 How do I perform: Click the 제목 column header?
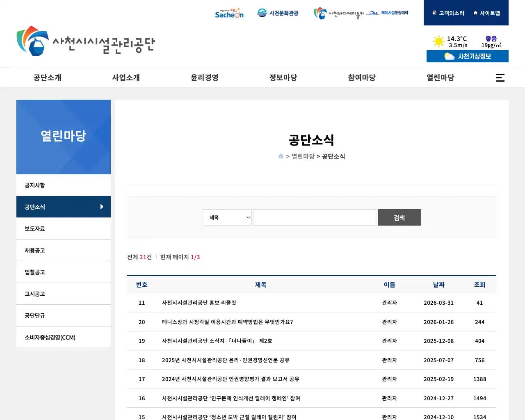click(x=261, y=285)
